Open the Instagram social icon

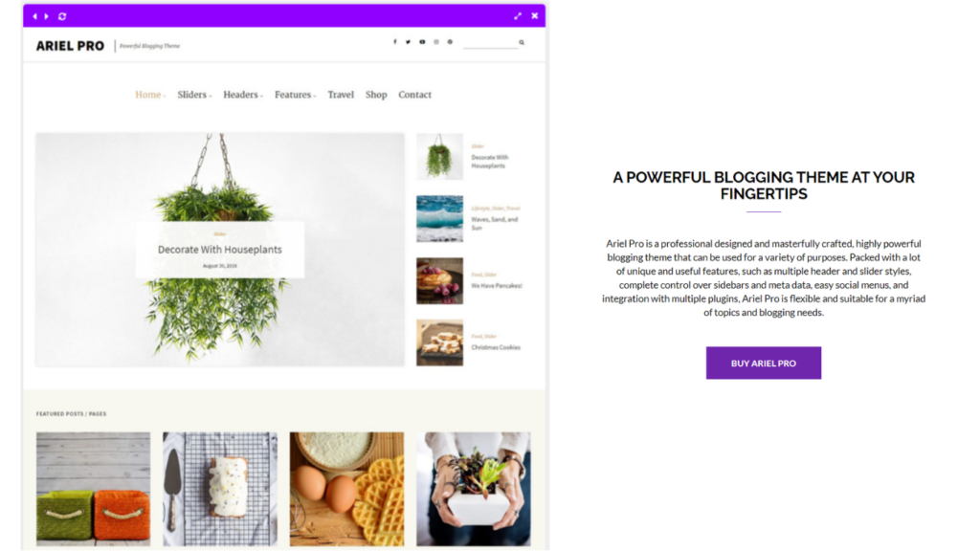pyautogui.click(x=436, y=42)
